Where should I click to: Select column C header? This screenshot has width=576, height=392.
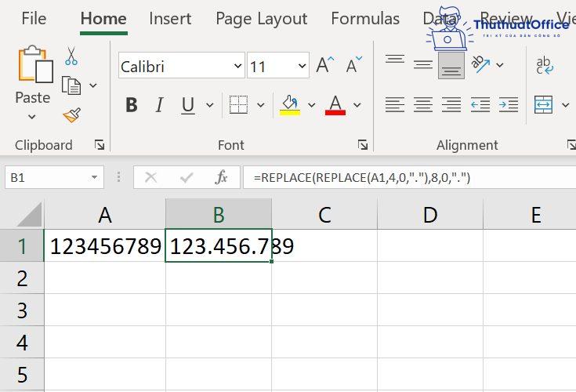click(x=324, y=215)
